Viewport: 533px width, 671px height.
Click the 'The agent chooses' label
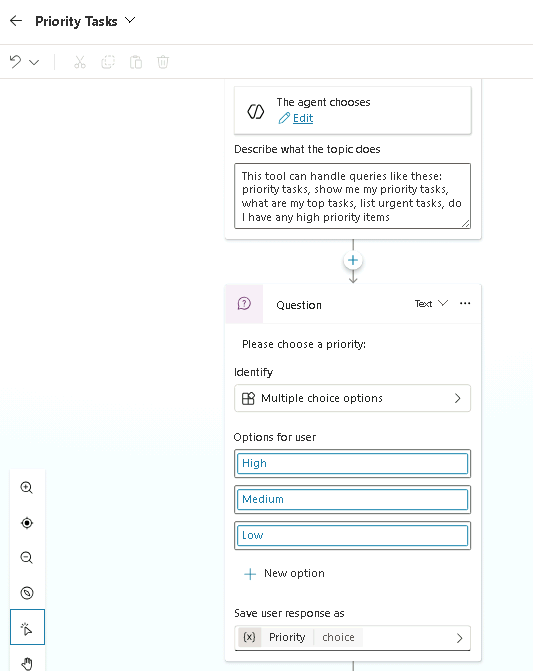323,102
